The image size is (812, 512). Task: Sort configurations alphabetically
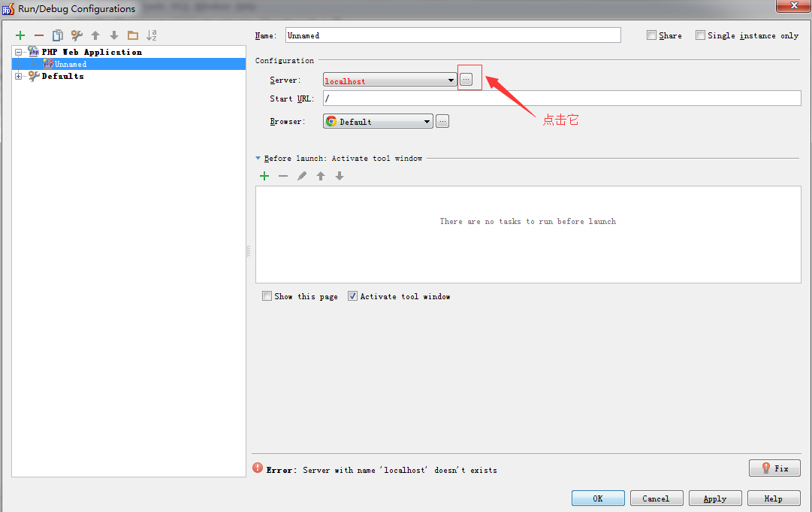coord(152,35)
